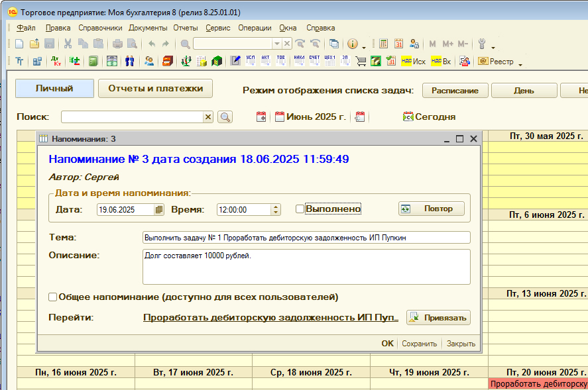Click the Дт/Кт postings icon
Viewport: 588px width, 390px height.
[x=56, y=62]
